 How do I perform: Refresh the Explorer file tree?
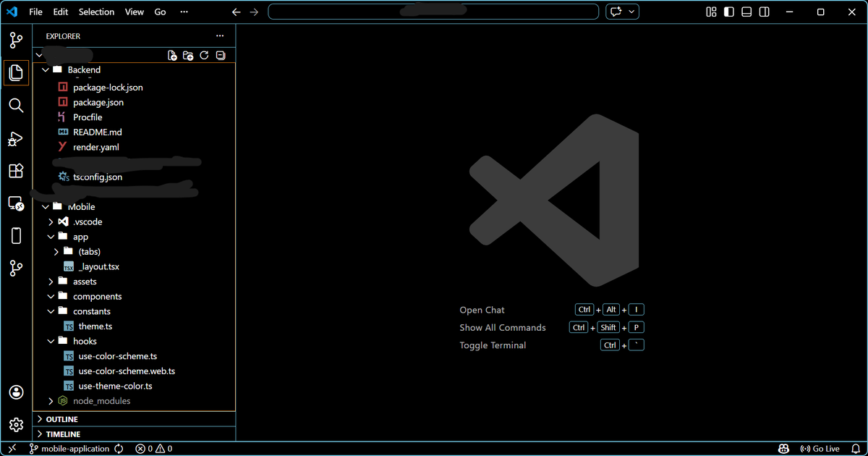[x=204, y=55]
